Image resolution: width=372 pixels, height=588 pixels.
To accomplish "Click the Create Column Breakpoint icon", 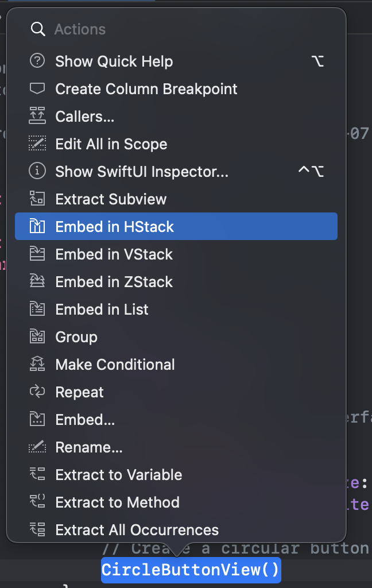I will [x=37, y=88].
